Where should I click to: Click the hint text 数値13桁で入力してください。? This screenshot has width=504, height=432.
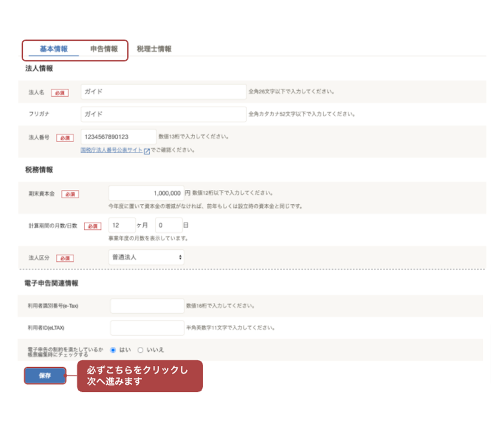tap(194, 137)
